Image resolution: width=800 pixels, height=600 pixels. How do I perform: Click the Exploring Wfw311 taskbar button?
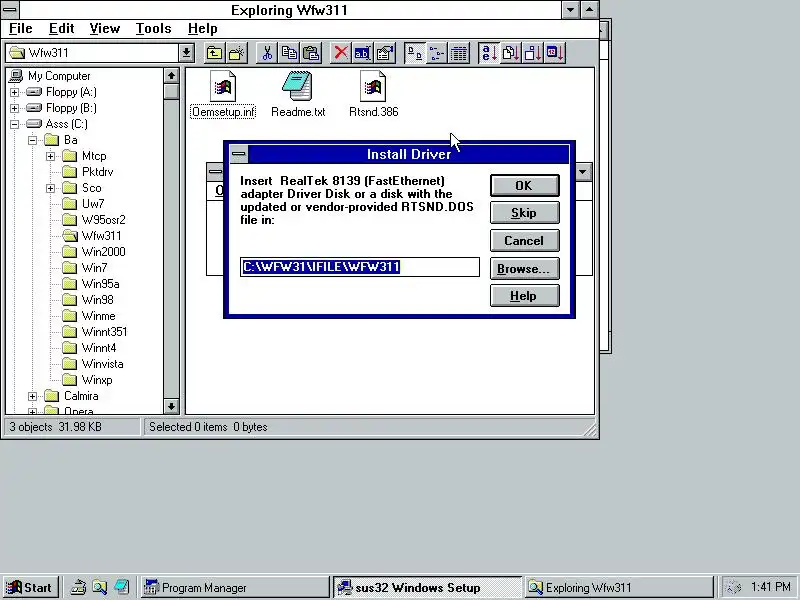[x=619, y=588]
